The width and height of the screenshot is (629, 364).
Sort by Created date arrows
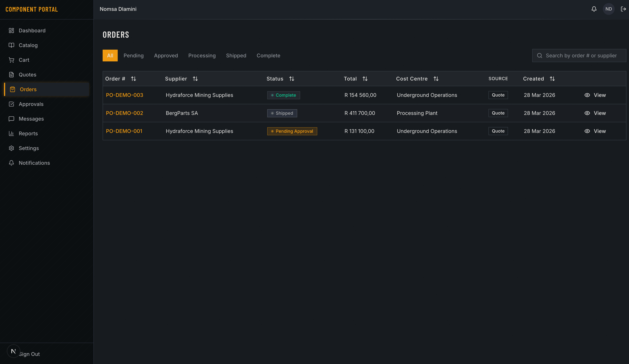tap(552, 79)
